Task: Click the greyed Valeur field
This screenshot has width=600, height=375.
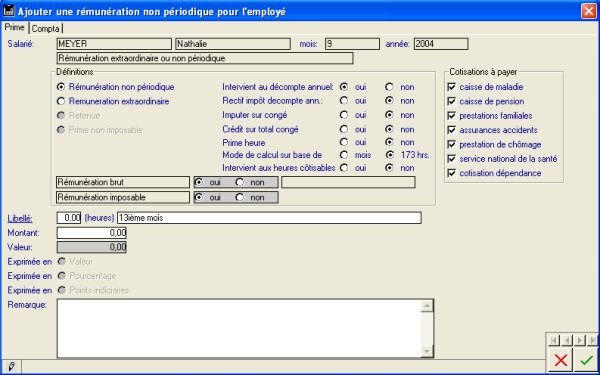Action: pyautogui.click(x=91, y=247)
